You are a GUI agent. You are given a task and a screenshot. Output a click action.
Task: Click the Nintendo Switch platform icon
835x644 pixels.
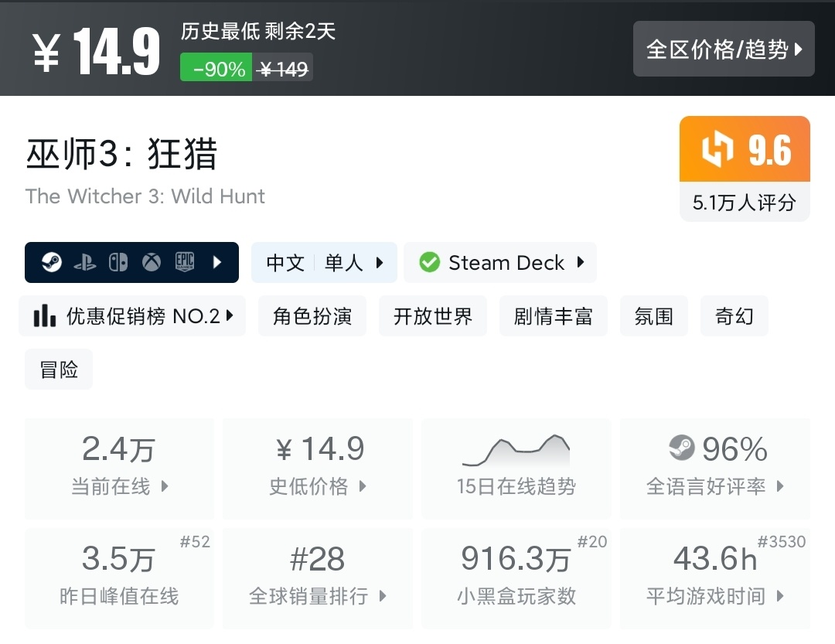pos(118,263)
